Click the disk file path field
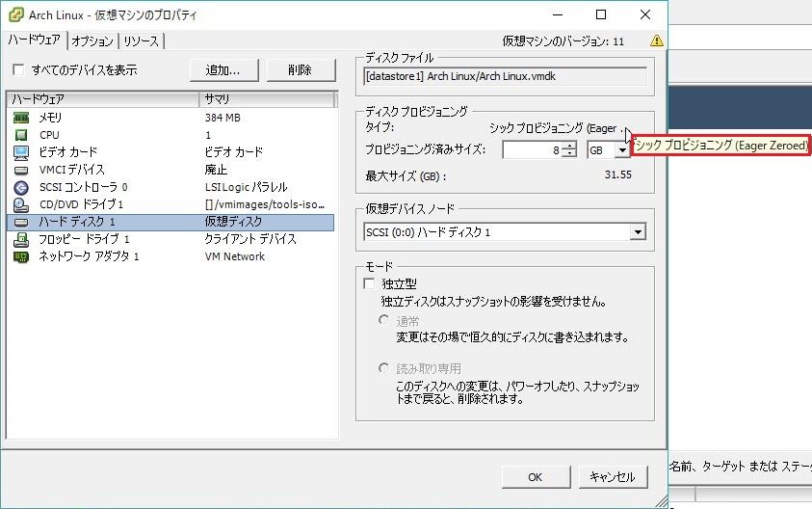This screenshot has width=812, height=509. point(505,77)
